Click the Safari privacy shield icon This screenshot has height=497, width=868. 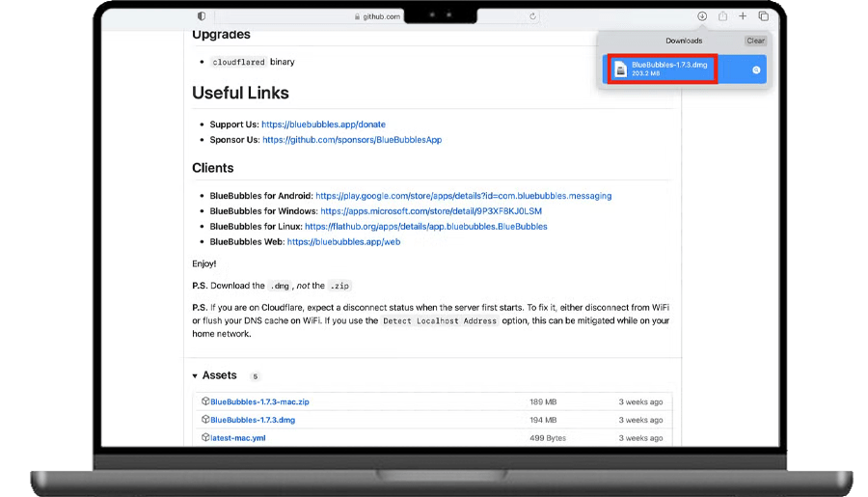[x=202, y=16]
